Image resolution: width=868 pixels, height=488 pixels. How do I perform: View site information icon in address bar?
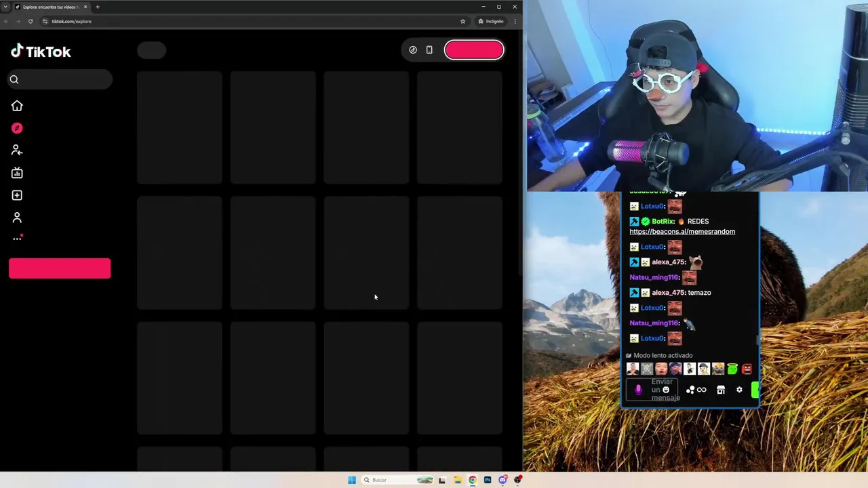click(x=45, y=21)
